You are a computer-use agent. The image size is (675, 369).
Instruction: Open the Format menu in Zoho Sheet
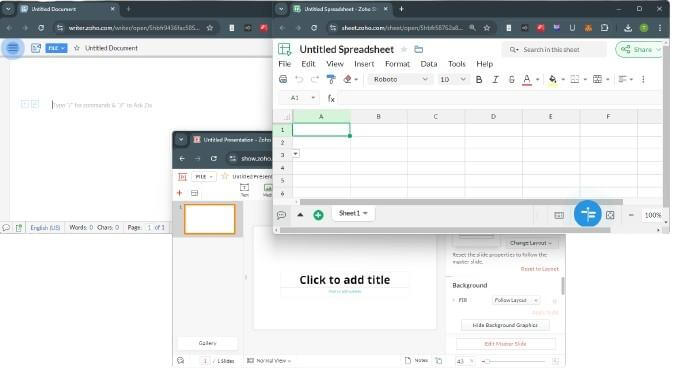(x=397, y=64)
